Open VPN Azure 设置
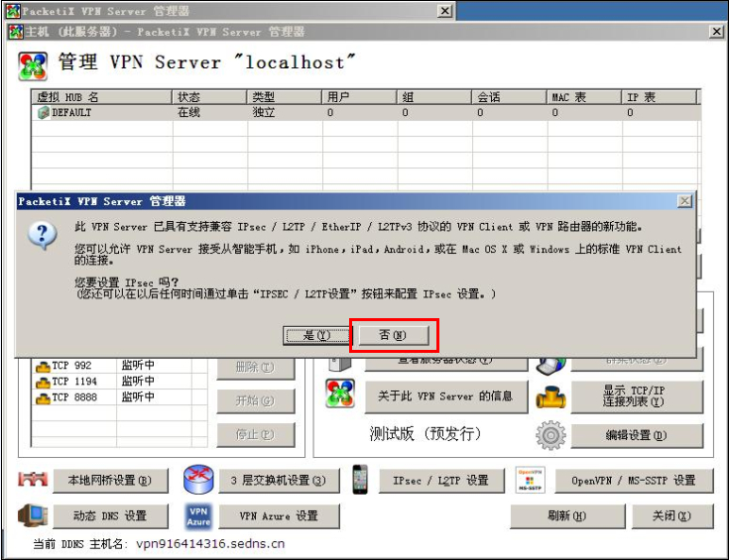The image size is (729, 560). click(x=279, y=515)
